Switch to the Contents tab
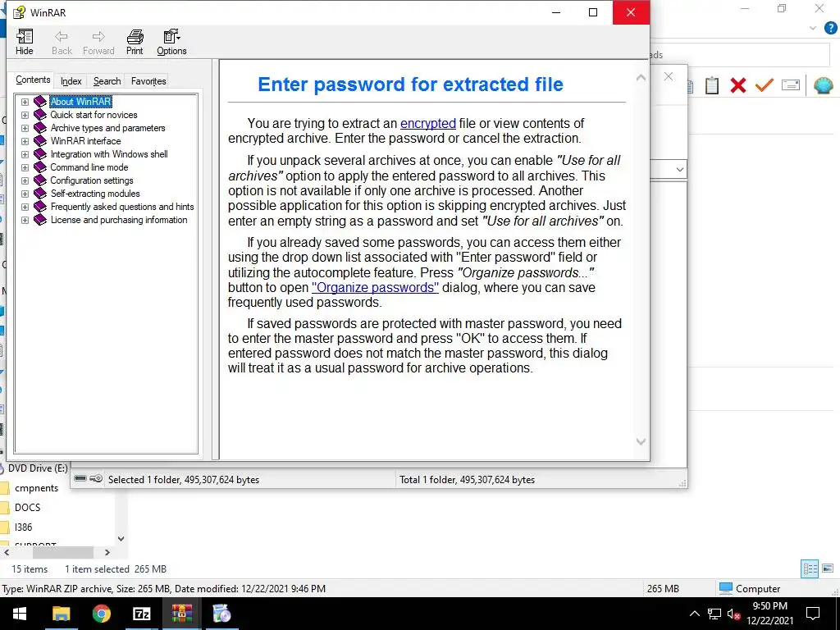The image size is (840, 630). tap(33, 80)
